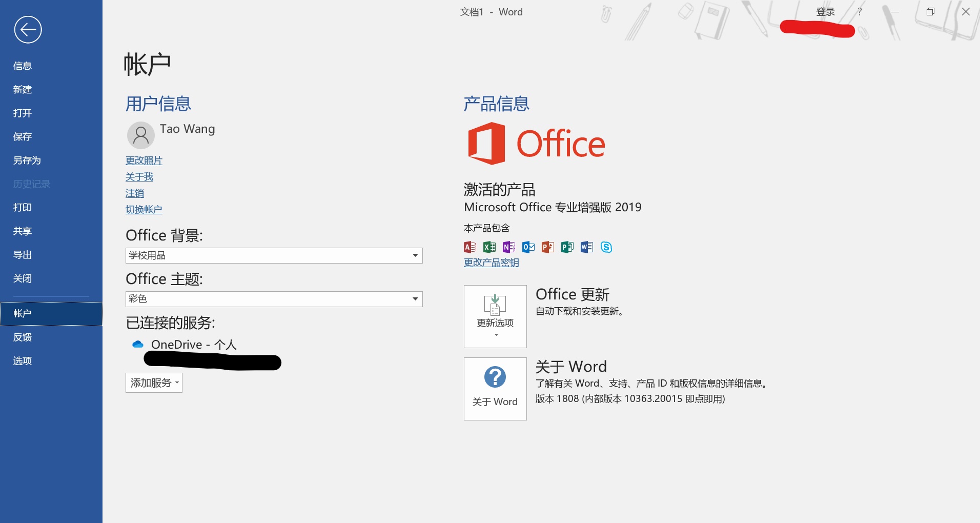Click Microsoft Office 专业增强版 2019 text

553,207
